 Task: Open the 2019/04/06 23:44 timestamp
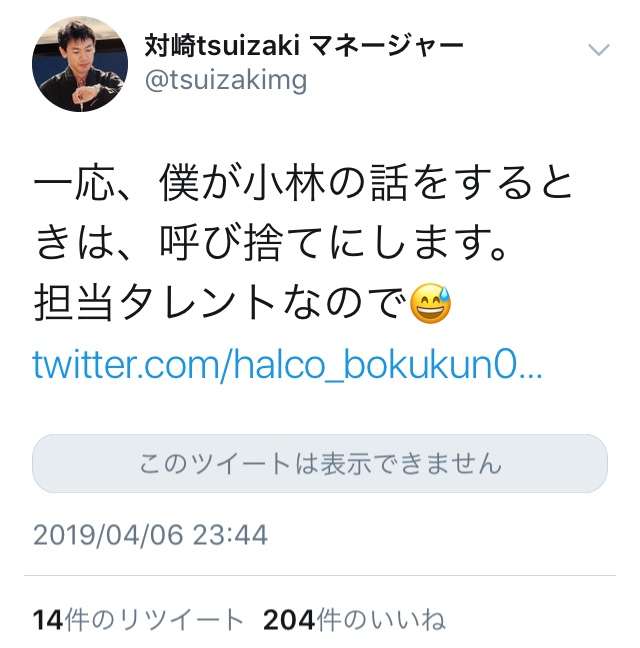click(x=150, y=535)
